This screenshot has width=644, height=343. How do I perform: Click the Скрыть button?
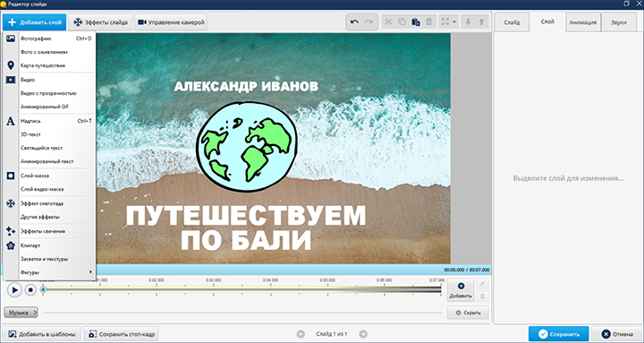(x=468, y=313)
